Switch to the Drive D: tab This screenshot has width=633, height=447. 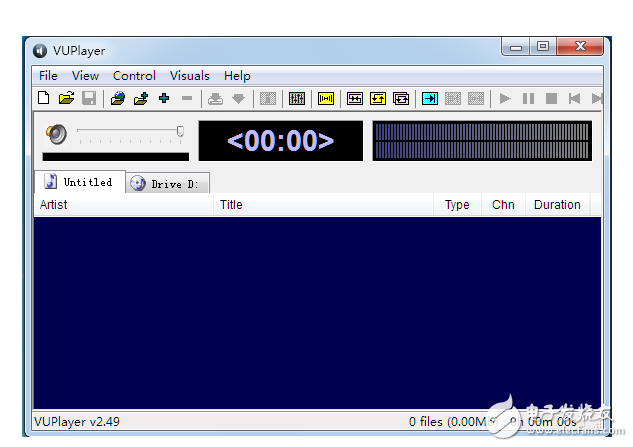click(x=167, y=184)
